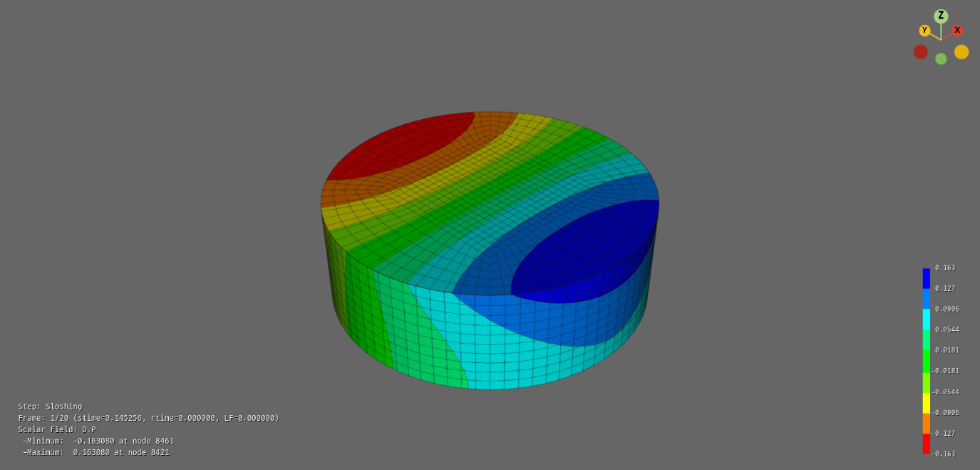Click the Minimum value at node 8461 text
980x470 pixels.
click(x=98, y=441)
